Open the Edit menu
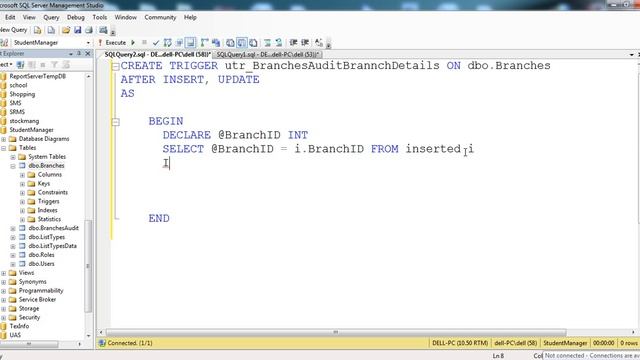This screenshot has width=640, height=360. coord(10,17)
